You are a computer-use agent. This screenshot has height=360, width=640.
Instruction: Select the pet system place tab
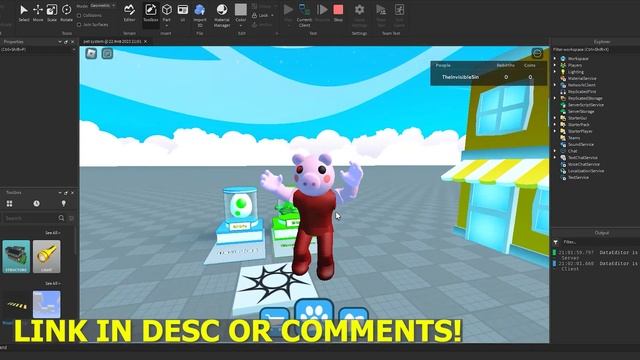point(112,42)
